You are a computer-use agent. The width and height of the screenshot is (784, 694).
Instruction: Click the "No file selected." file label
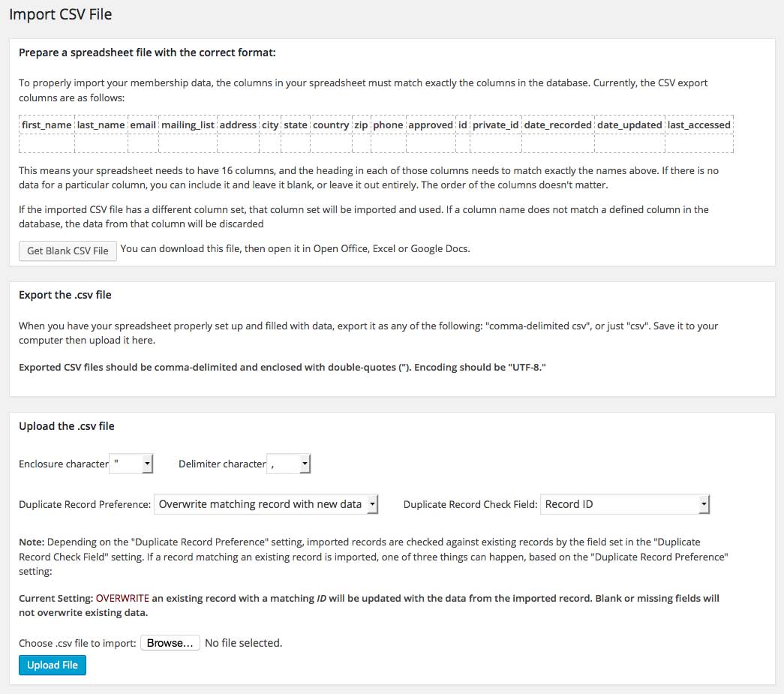click(244, 643)
